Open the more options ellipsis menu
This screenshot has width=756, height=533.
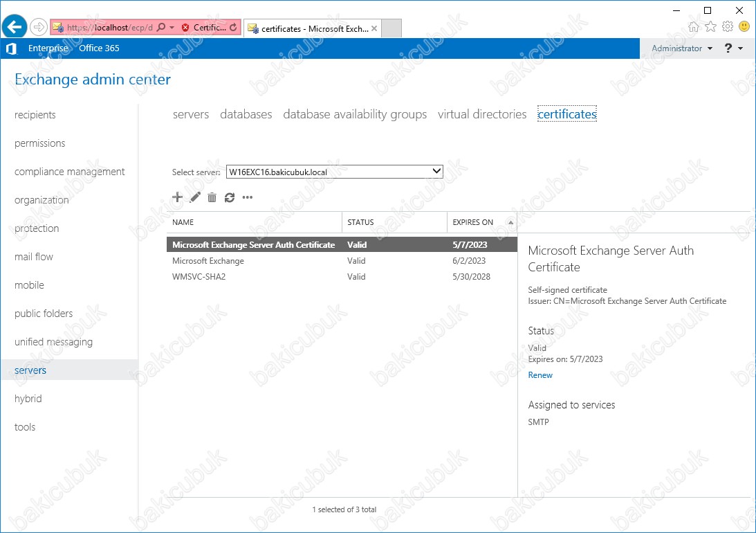tap(248, 197)
